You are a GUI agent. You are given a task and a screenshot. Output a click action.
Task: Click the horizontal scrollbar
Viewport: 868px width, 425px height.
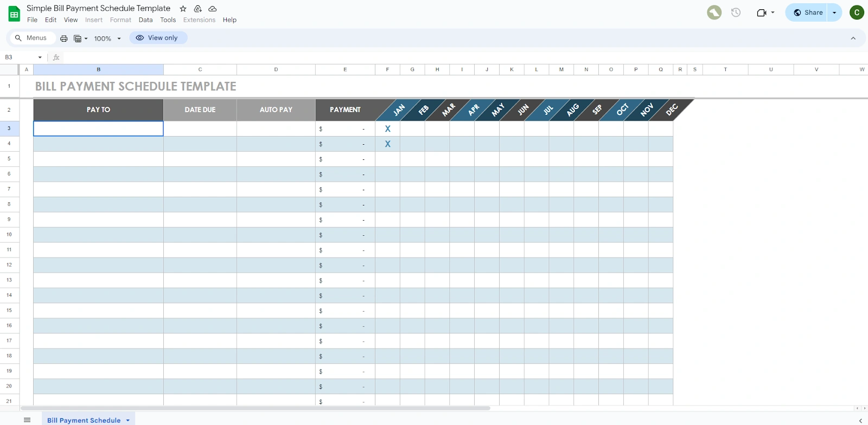click(x=255, y=408)
